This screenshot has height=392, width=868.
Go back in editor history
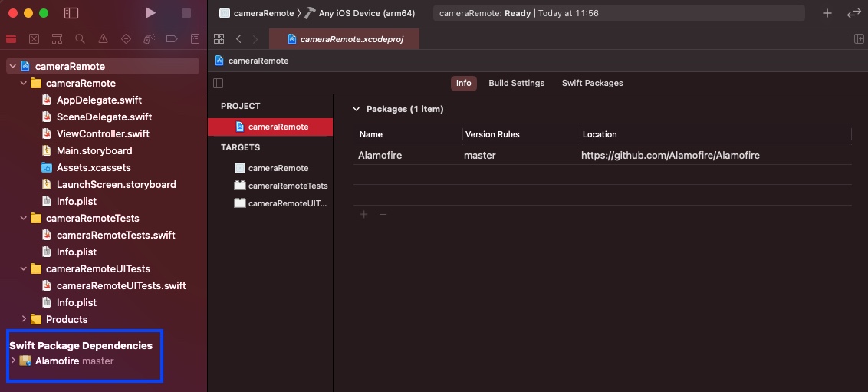click(238, 39)
